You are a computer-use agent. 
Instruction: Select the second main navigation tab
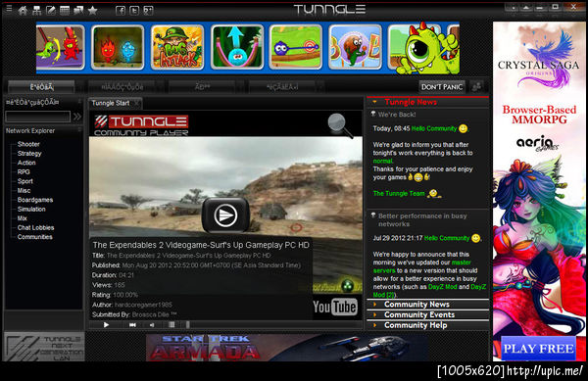pos(122,87)
